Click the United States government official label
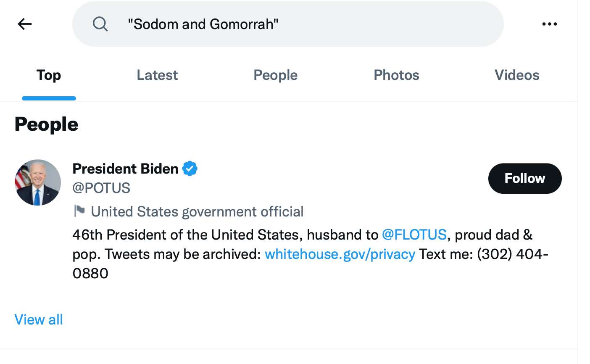The width and height of the screenshot is (590, 364). coord(197,211)
